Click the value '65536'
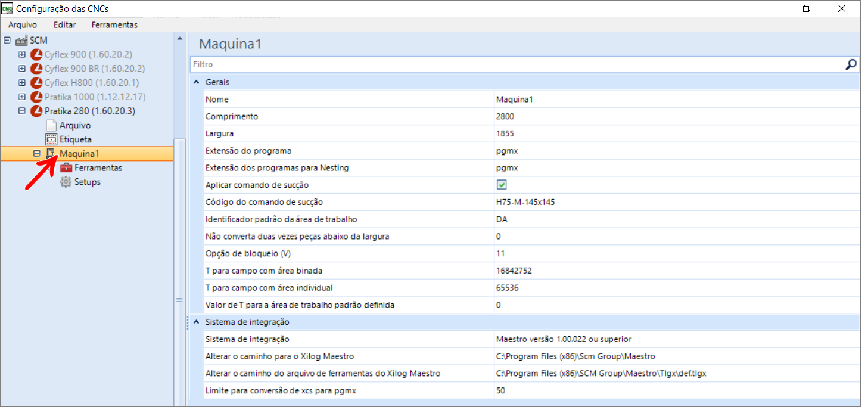The image size is (868, 413). (508, 288)
